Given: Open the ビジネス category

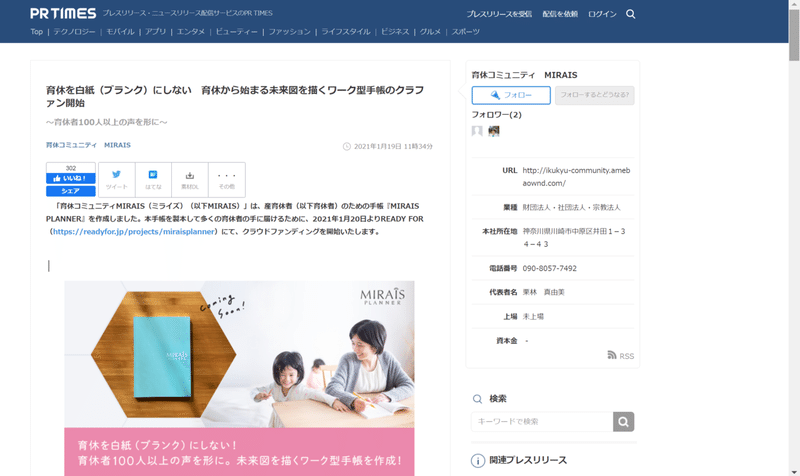Looking at the screenshot, I should [395, 32].
